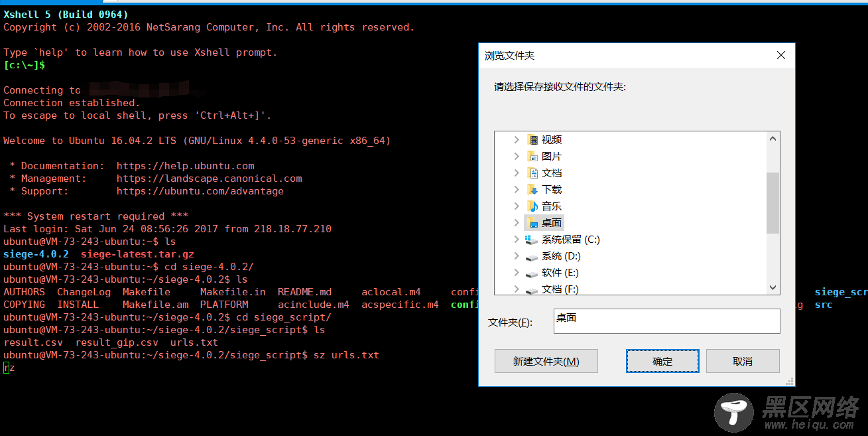Click the [c:\~]$ local prompt
Viewport: 868px width, 436px height.
click(24, 65)
